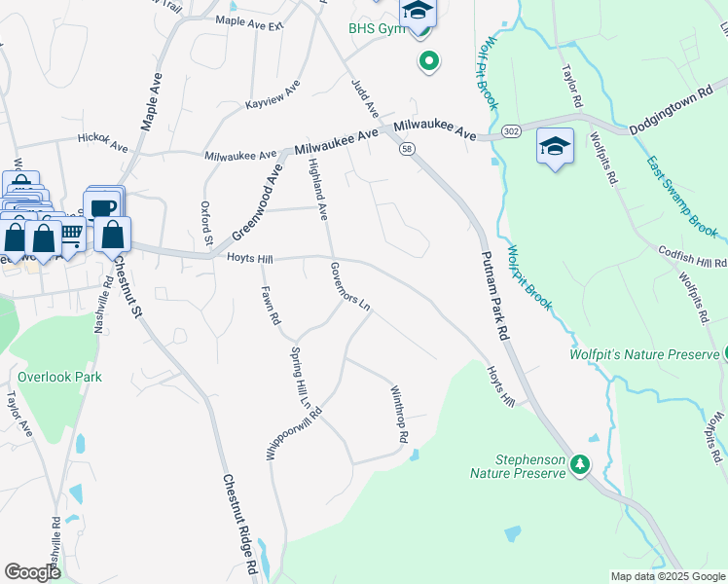Open the Google logo link
Image resolution: width=728 pixels, height=584 pixels.
32,572
